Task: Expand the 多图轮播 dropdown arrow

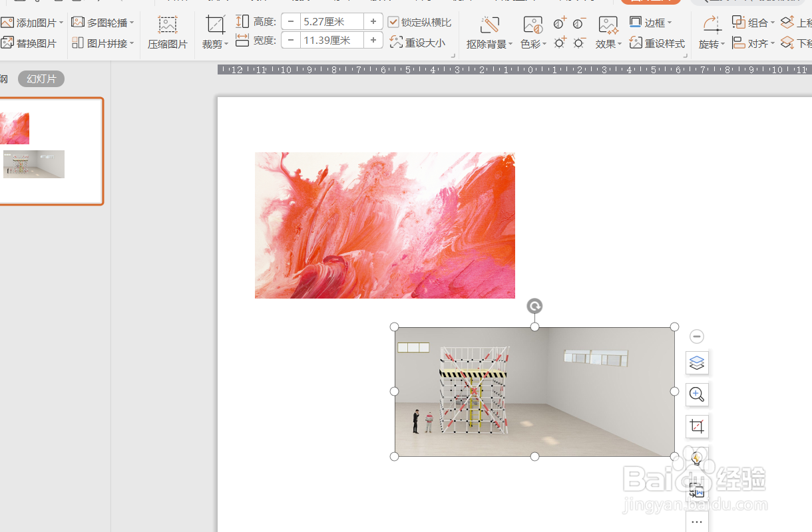Action: 132,23
